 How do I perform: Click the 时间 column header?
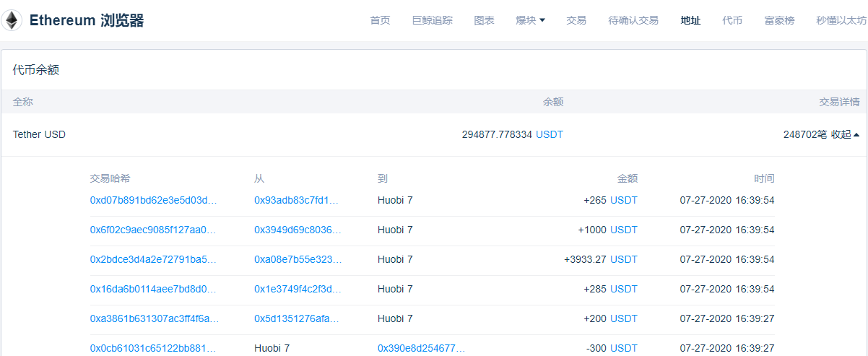[764, 178]
